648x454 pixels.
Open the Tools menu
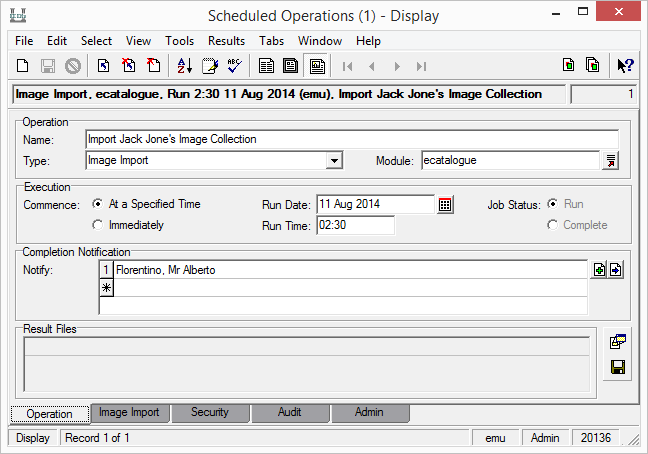(x=180, y=41)
